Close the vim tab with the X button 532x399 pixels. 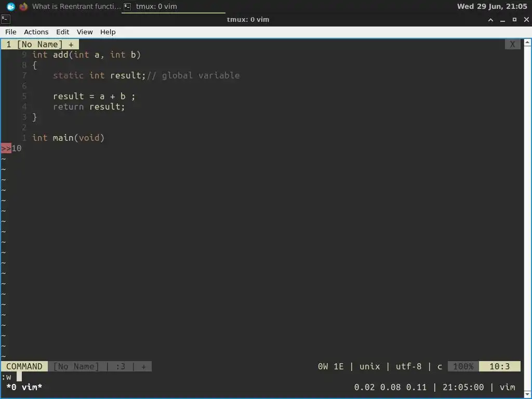tap(512, 45)
